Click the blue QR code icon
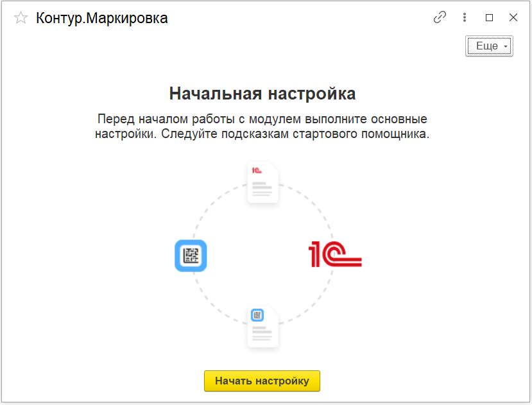The width and height of the screenshot is (532, 405). [191, 256]
